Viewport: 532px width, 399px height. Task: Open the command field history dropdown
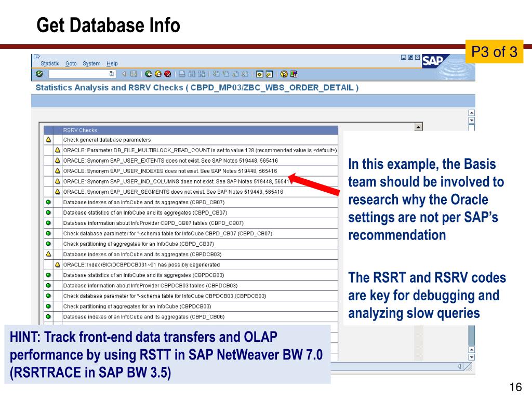coord(111,74)
